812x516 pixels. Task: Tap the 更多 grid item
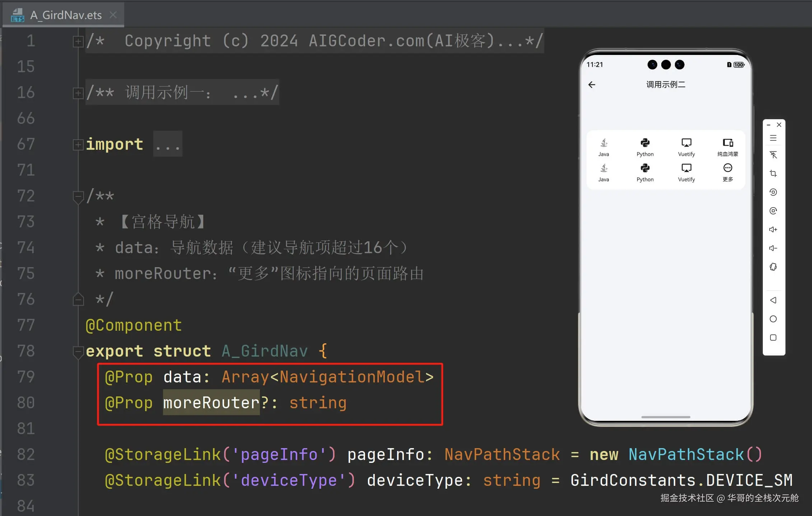728,173
